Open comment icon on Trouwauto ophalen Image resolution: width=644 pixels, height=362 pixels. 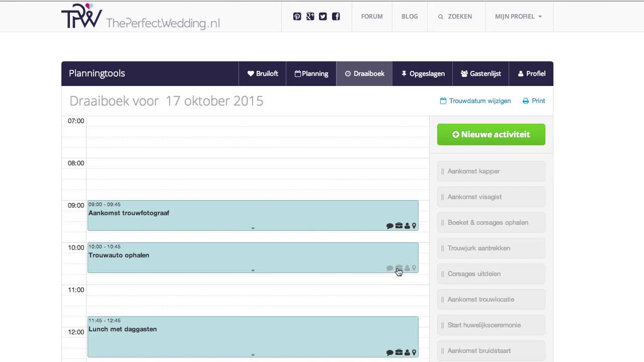(x=389, y=268)
